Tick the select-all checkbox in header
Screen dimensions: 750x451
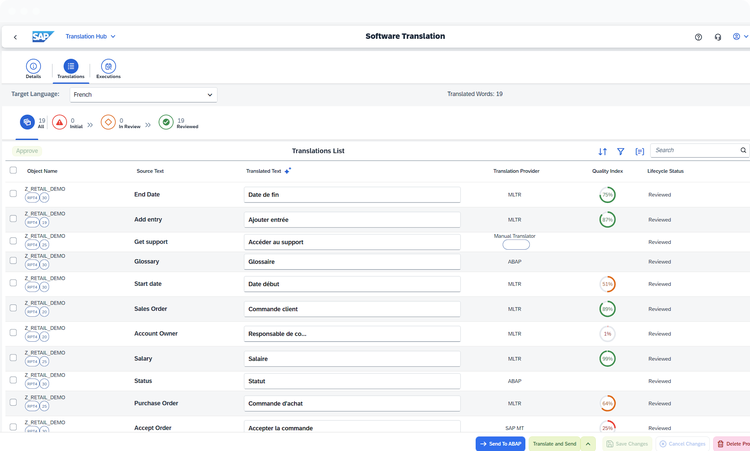(13, 170)
